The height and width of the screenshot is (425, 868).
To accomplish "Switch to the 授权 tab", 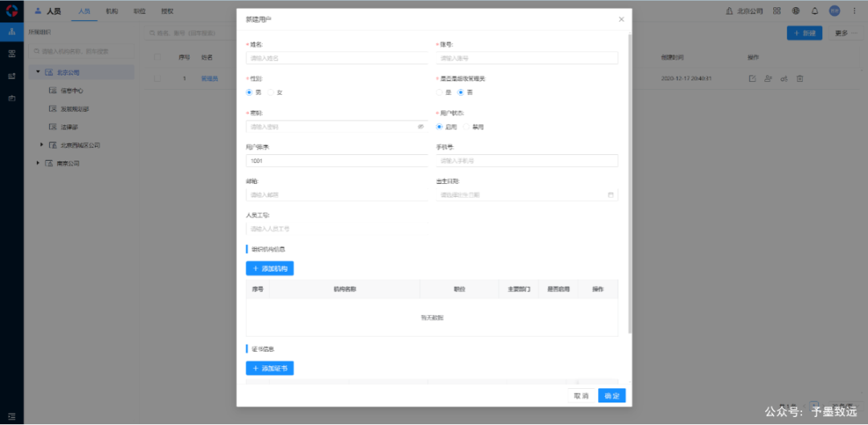I will (x=167, y=10).
